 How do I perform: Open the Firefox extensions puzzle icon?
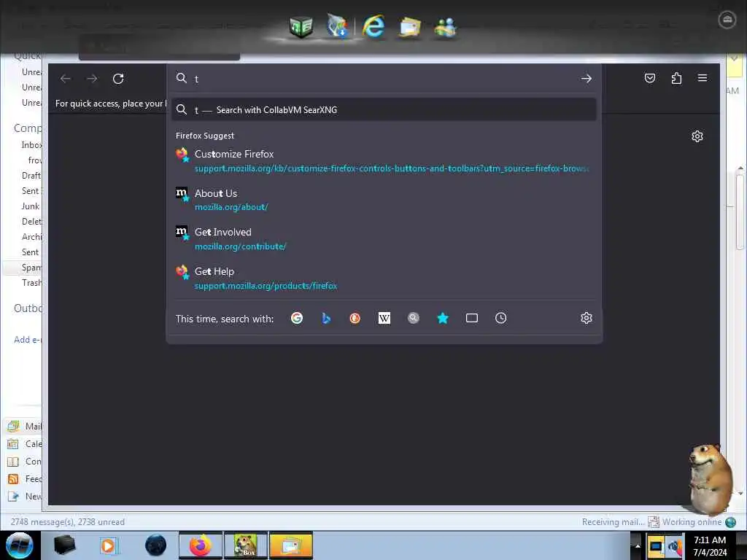pyautogui.click(x=676, y=78)
